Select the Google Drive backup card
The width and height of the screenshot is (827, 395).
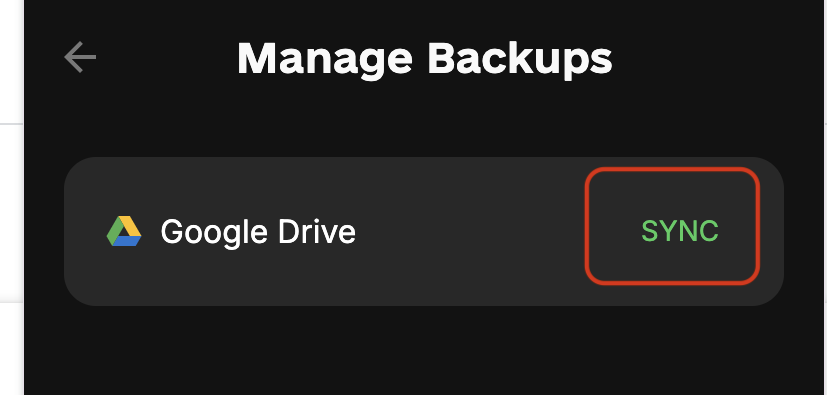(x=424, y=231)
